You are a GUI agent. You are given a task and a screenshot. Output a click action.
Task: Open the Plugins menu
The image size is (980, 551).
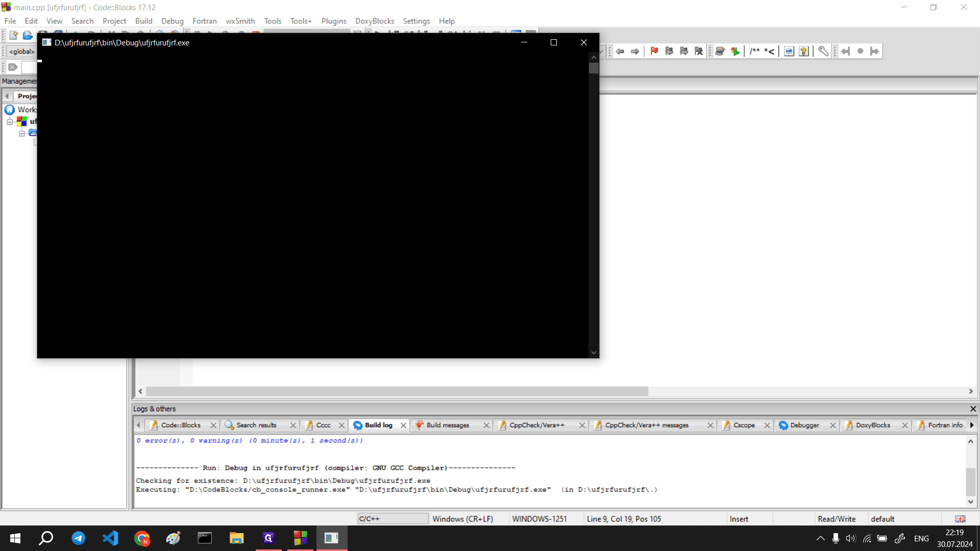[x=334, y=21]
